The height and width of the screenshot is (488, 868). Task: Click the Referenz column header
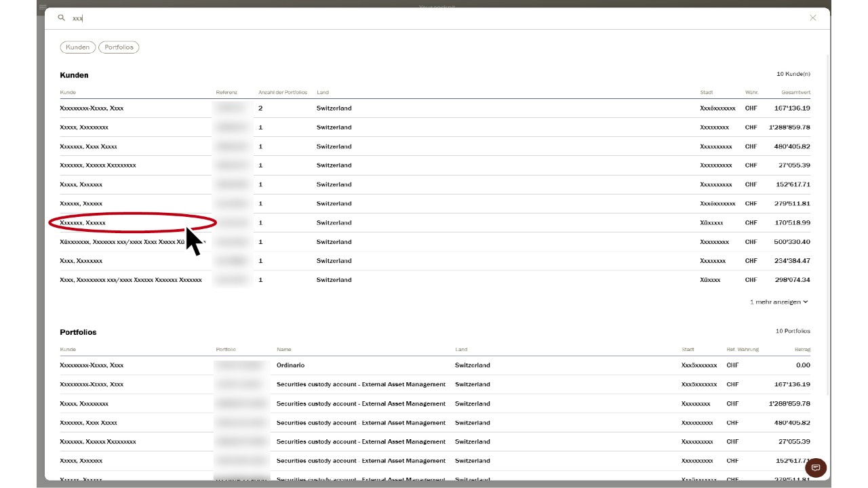(226, 92)
